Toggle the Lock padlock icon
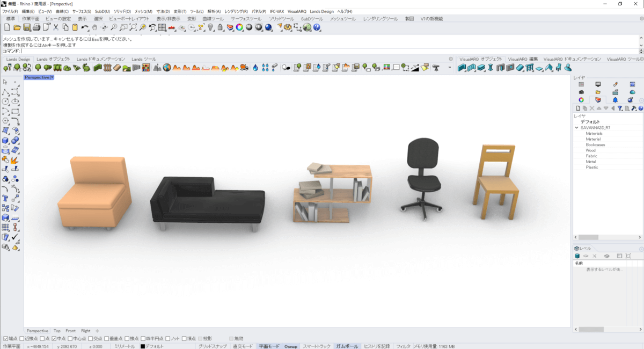 (x=220, y=27)
